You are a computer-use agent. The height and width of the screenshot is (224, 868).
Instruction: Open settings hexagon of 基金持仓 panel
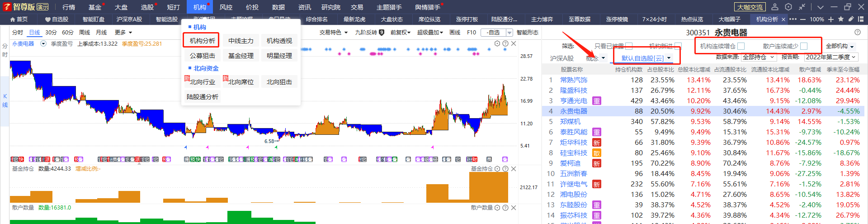pos(497,169)
